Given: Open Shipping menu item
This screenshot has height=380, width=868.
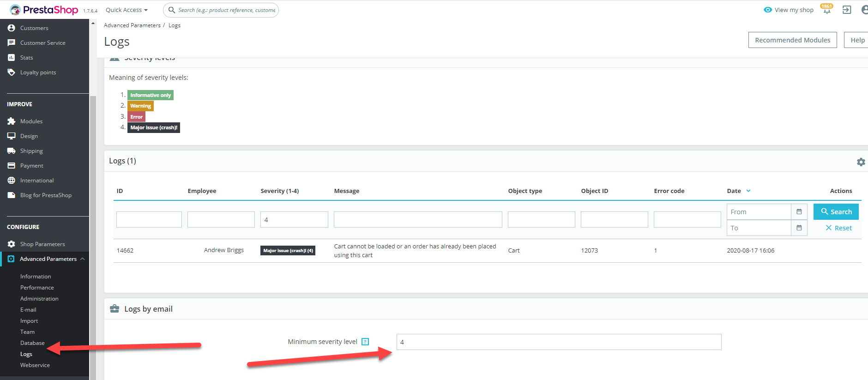Looking at the screenshot, I should pyautogui.click(x=31, y=151).
